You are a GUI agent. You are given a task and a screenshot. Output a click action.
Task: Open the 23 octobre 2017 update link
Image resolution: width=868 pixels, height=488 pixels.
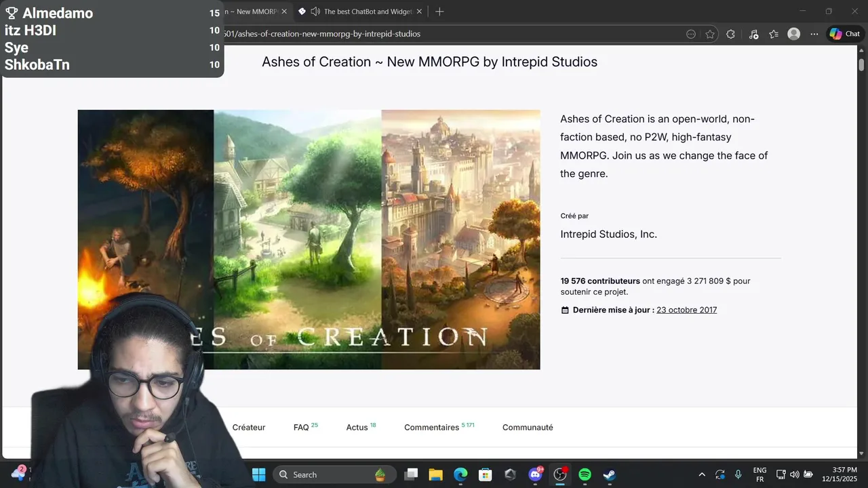pos(686,310)
